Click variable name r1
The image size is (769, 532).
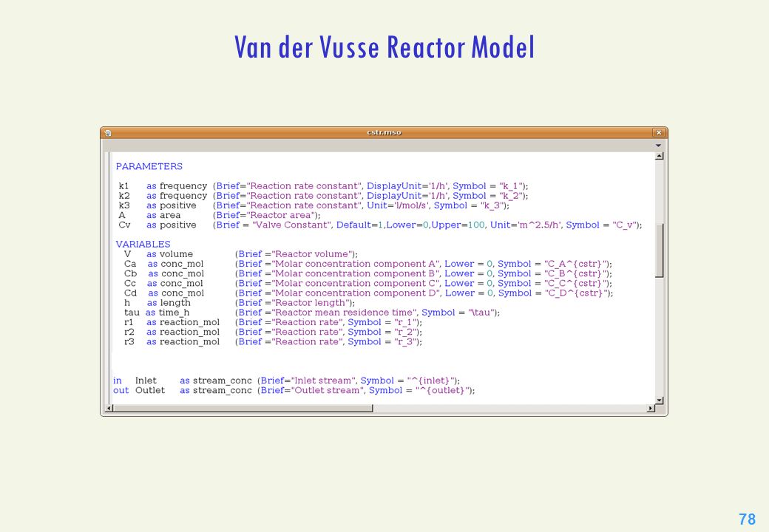click(129, 322)
